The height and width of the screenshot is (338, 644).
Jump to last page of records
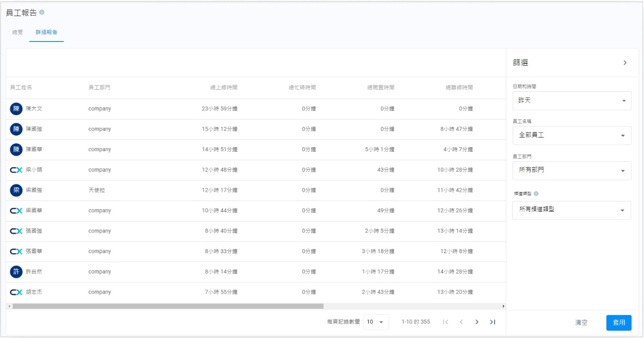(493, 322)
